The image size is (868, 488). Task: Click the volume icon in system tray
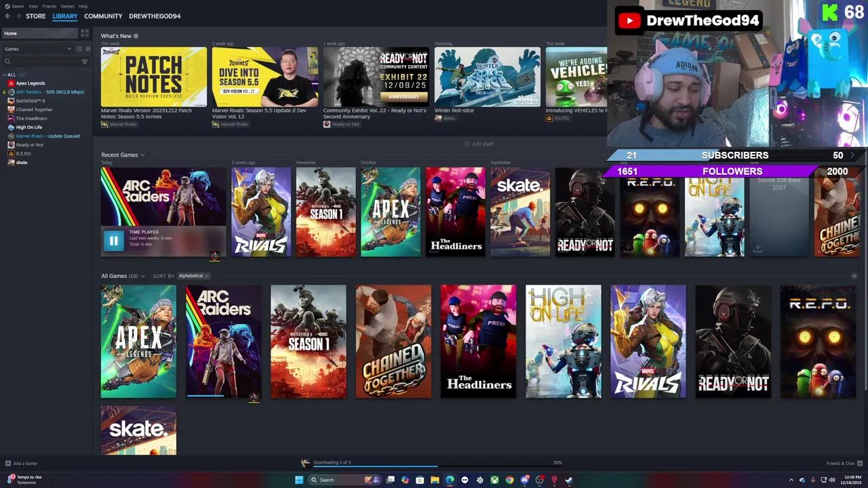pos(832,480)
